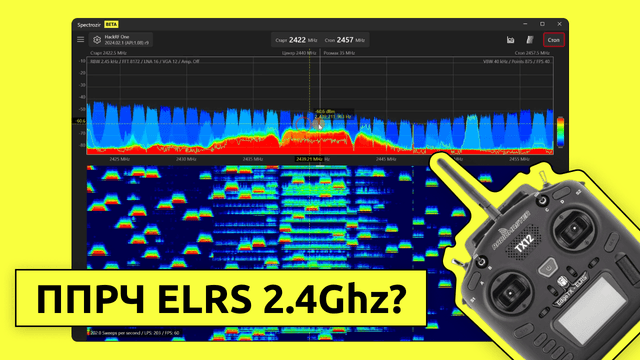The width and height of the screenshot is (640, 360).
Task: Edit the start frequency 2422 MHz
Action: 296,40
